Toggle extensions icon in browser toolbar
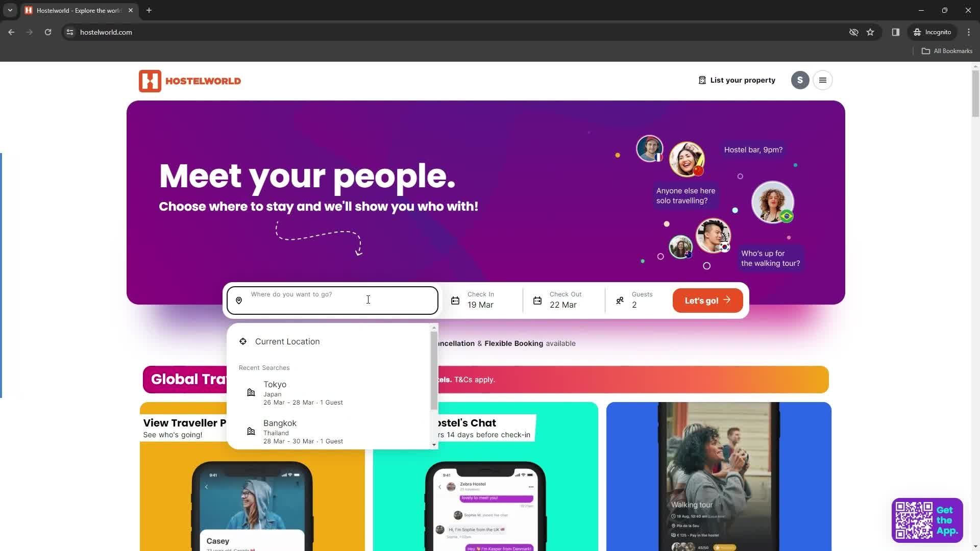Viewport: 980px width, 551px height. (x=896, y=32)
